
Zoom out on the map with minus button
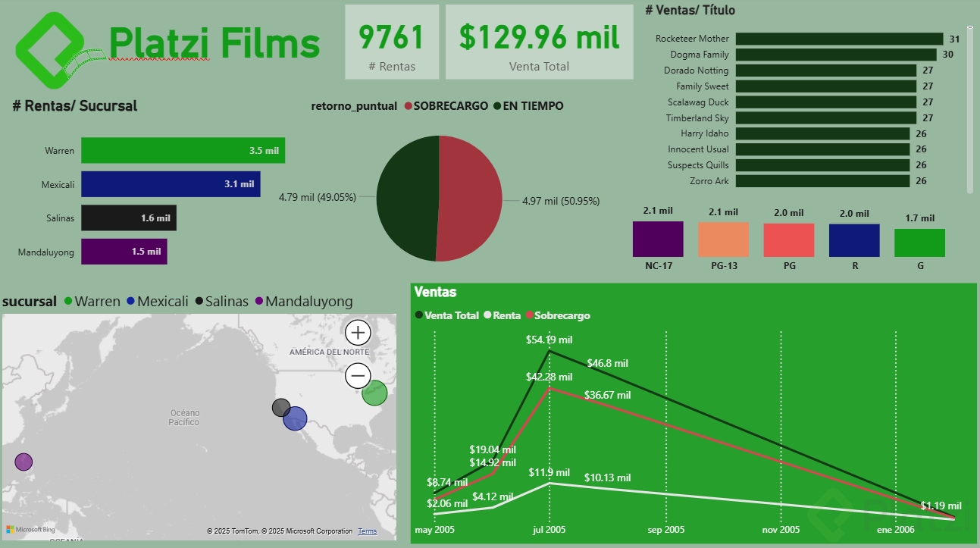coord(358,375)
